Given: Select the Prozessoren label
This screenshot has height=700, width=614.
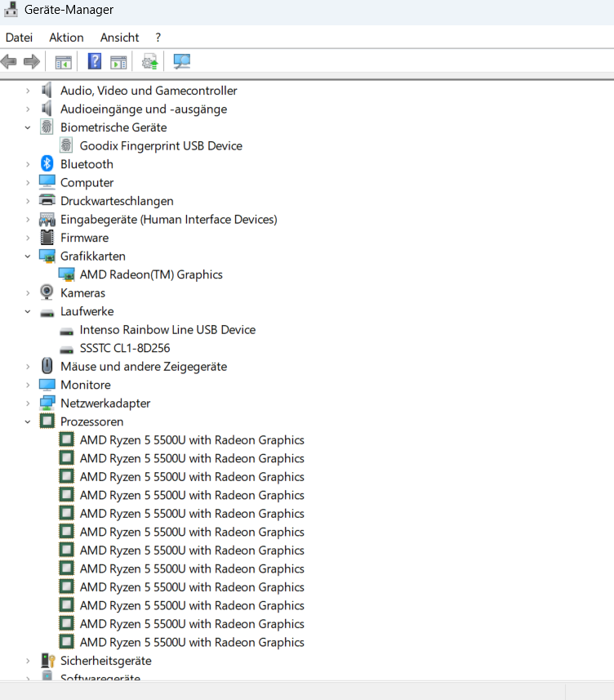Looking at the screenshot, I should tap(92, 421).
